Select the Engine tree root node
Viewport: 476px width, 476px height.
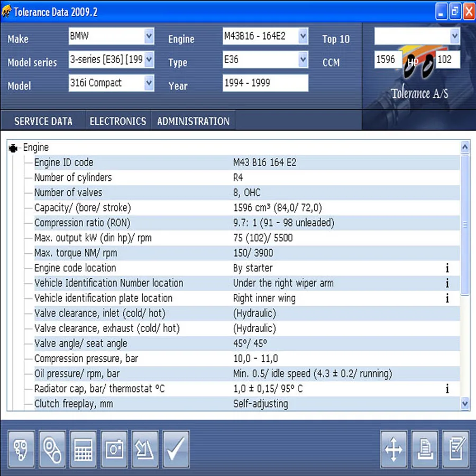(x=36, y=148)
